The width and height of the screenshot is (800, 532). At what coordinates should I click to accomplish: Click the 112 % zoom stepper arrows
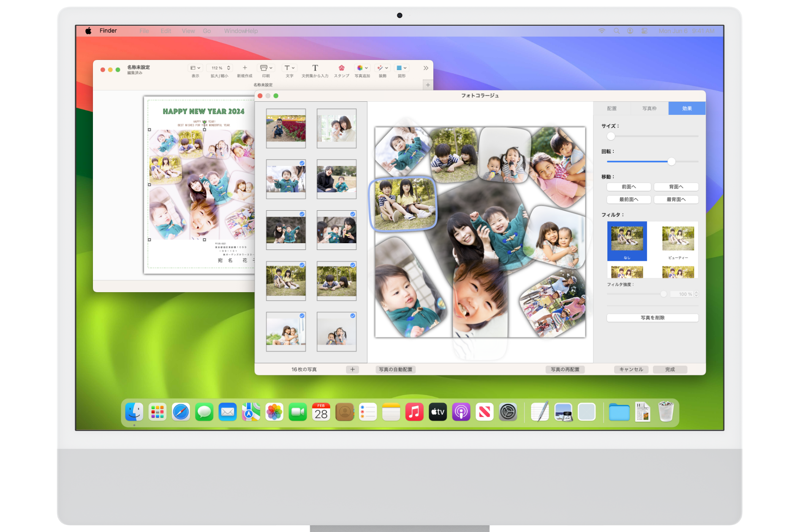coord(229,68)
